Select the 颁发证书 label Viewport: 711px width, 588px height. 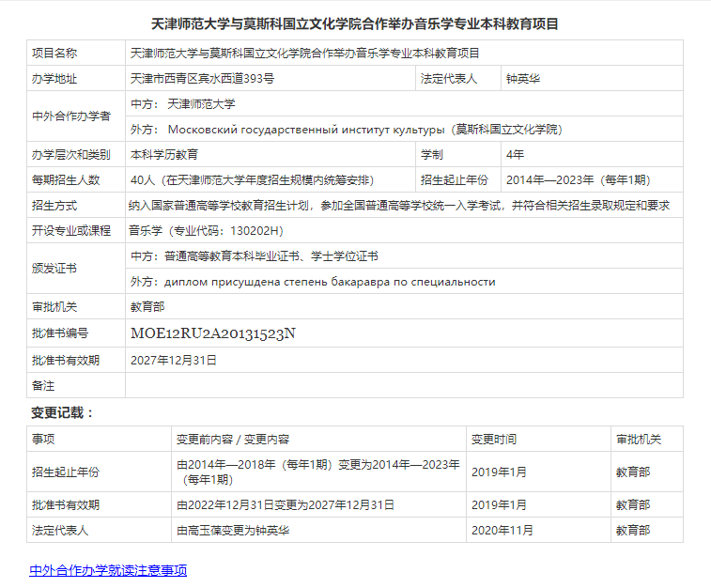(54, 269)
